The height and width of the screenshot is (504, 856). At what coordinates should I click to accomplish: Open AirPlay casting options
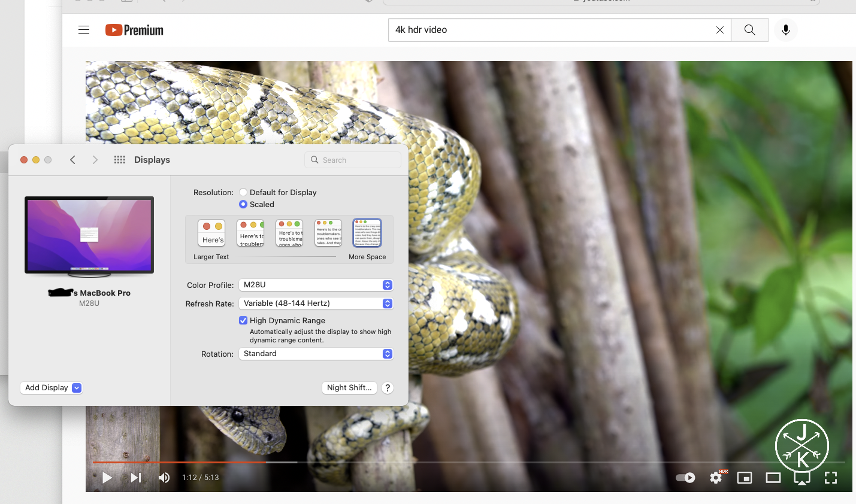[x=802, y=478]
